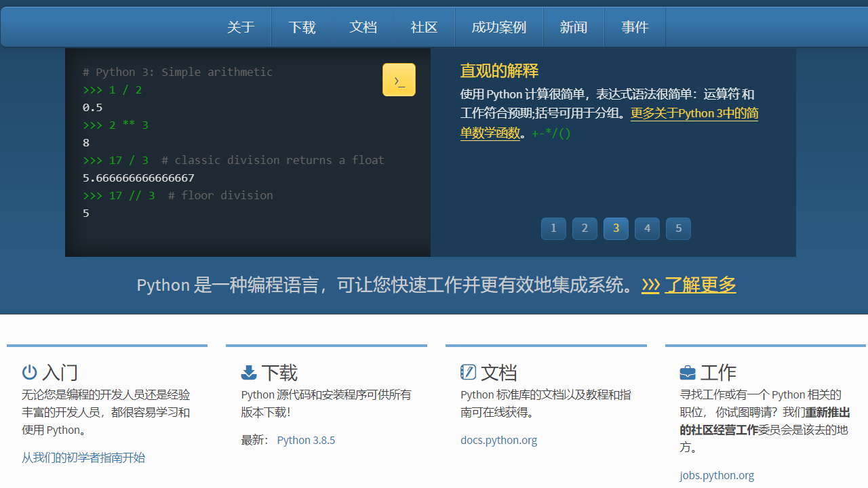Click the download arrow icon beside 下载 heading

coord(249,372)
